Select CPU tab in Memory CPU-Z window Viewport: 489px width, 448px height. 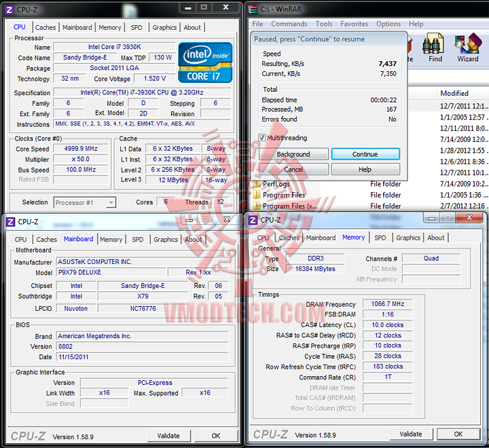click(263, 238)
